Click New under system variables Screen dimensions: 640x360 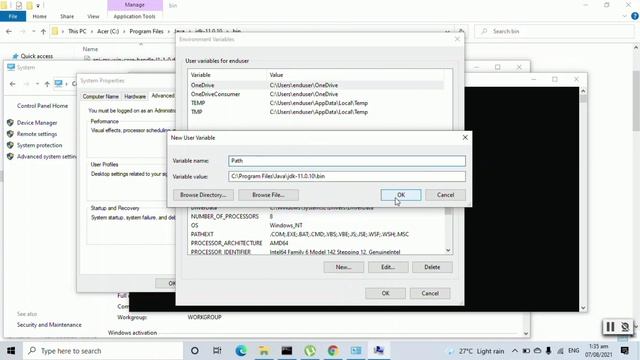343,267
